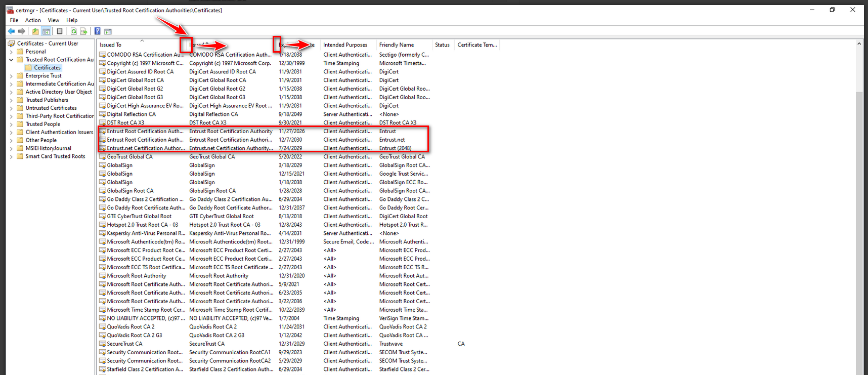
Task: Select Entrust.net Certification Authority row
Action: (264, 148)
